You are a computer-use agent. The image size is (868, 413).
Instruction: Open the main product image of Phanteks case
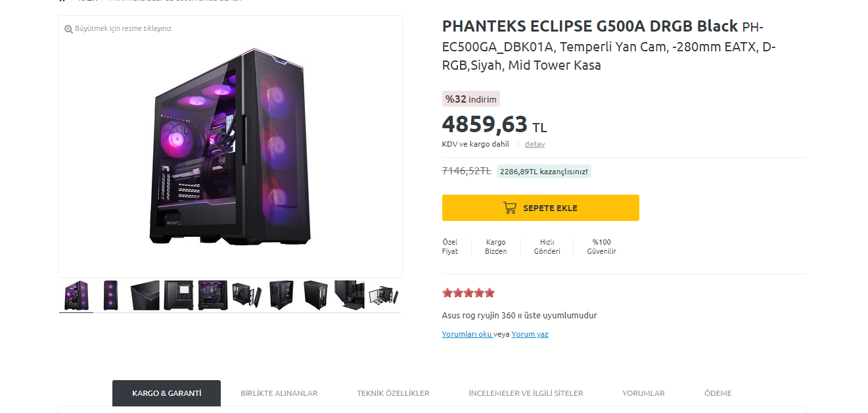click(x=230, y=148)
